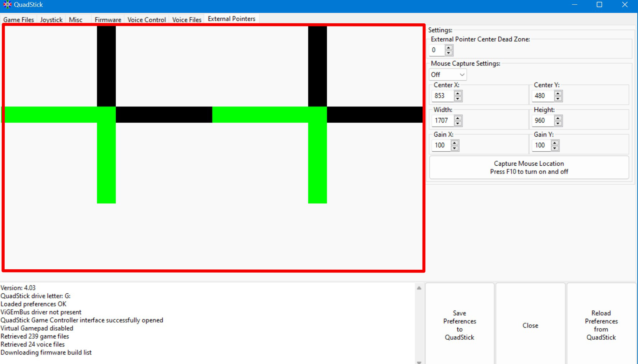The image size is (638, 364).
Task: Click Reload Preferences from QuadStick button
Action: click(x=601, y=325)
